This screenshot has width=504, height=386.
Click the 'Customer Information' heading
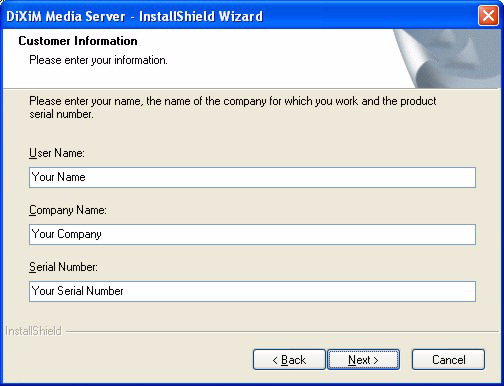coord(78,41)
